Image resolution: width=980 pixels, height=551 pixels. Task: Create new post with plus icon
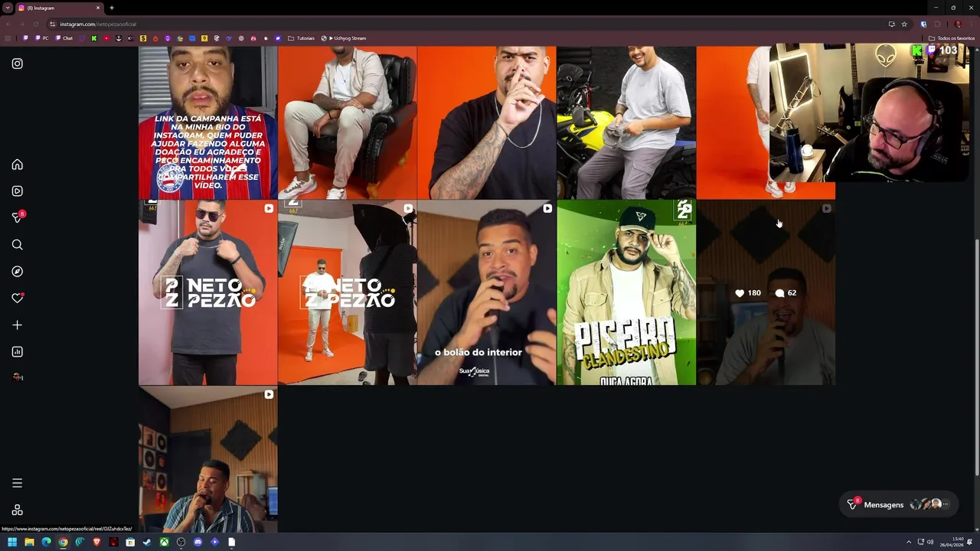(17, 325)
